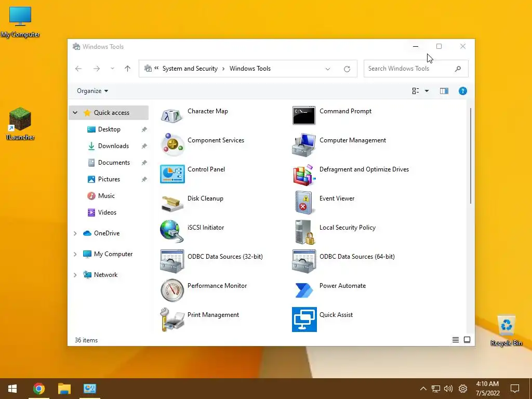Viewport: 532px width, 399px height.
Task: Open Character Map tool icon
Action: tap(171, 116)
